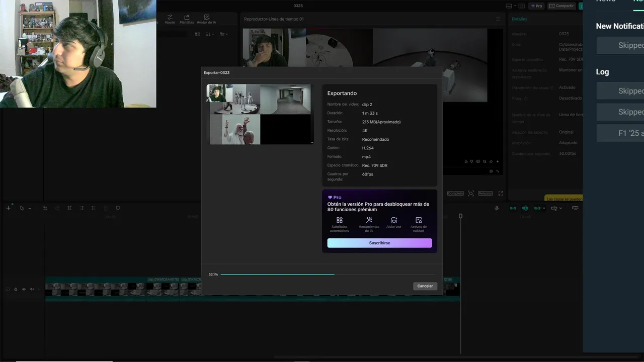Click the timeline playhead marker

[460, 216]
